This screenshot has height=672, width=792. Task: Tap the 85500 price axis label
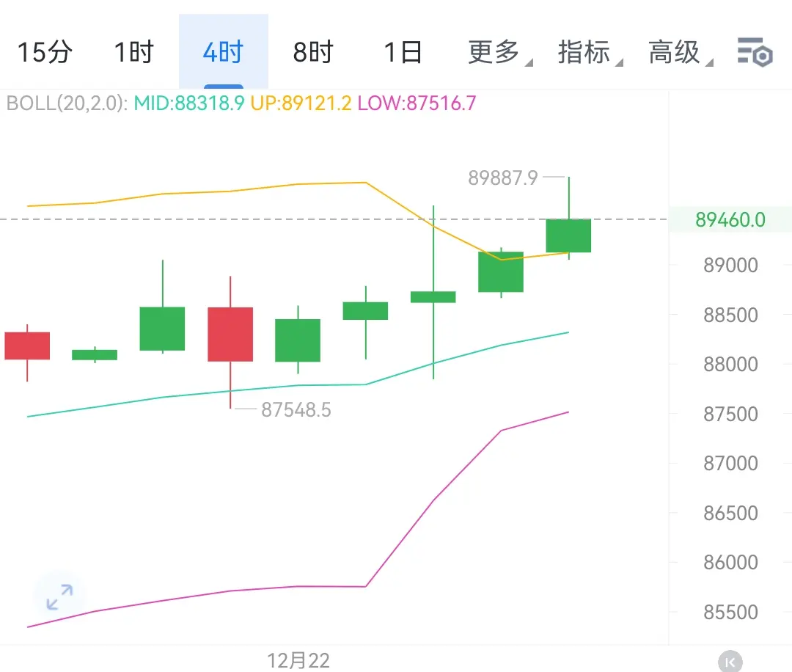[x=730, y=613]
